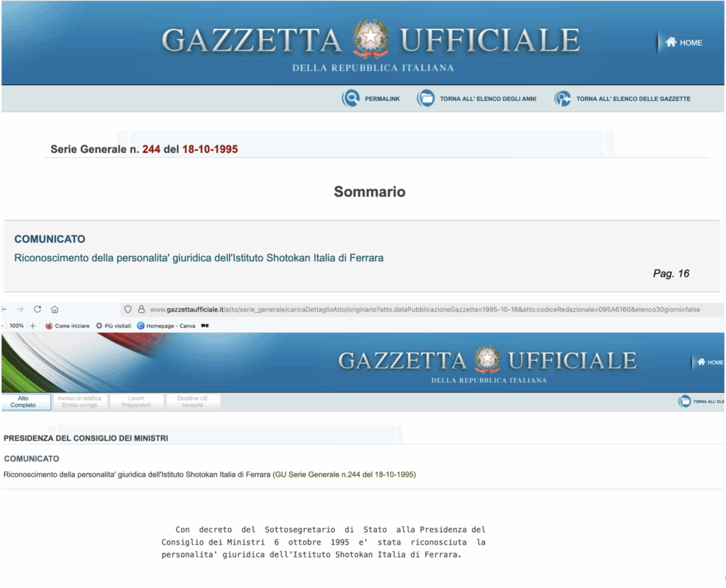Go to HOME in the lower Gazzetta page
The width and height of the screenshot is (726, 588).
(710, 362)
